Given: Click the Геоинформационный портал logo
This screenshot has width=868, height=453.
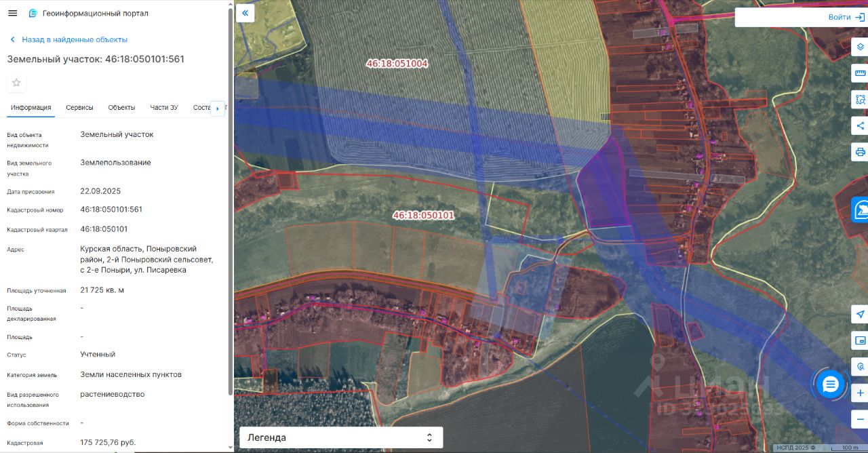Looking at the screenshot, I should pyautogui.click(x=88, y=14).
